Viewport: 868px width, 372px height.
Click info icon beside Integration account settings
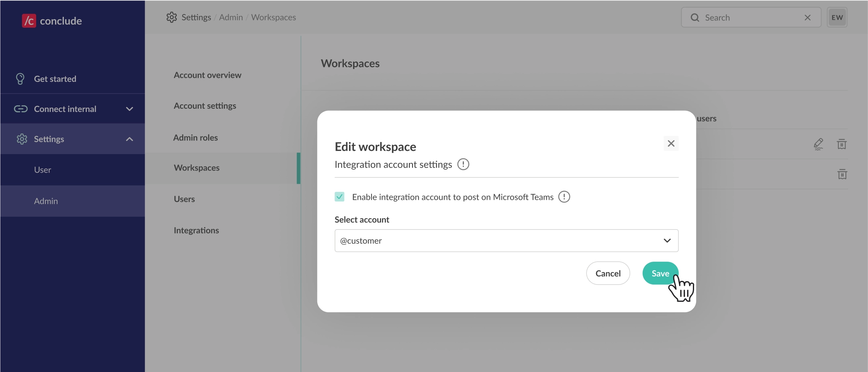coord(463,164)
